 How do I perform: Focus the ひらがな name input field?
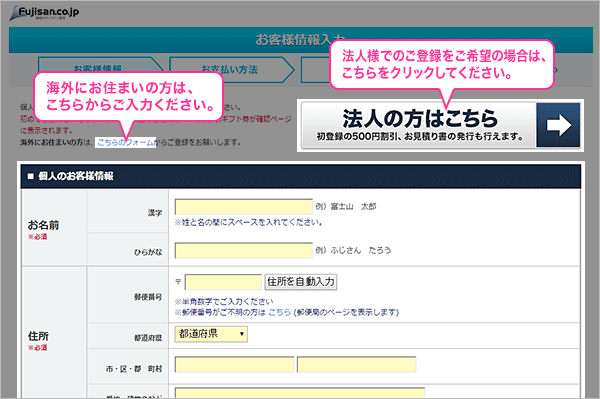[244, 251]
